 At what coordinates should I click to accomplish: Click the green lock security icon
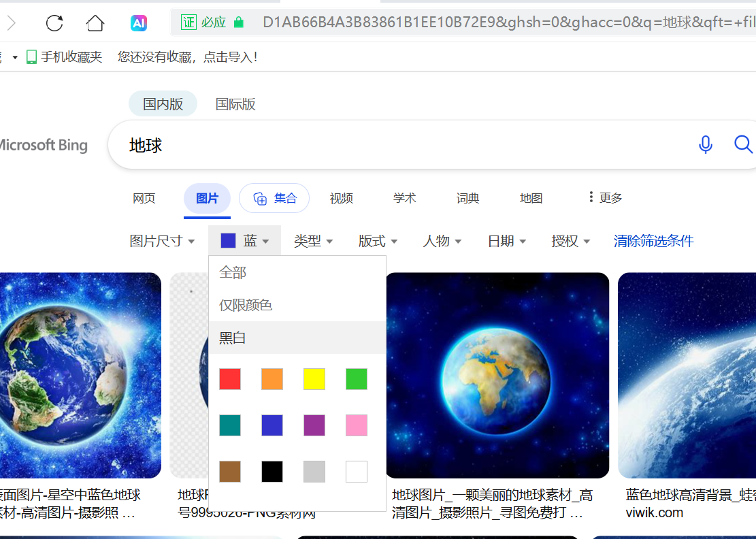coord(239,22)
